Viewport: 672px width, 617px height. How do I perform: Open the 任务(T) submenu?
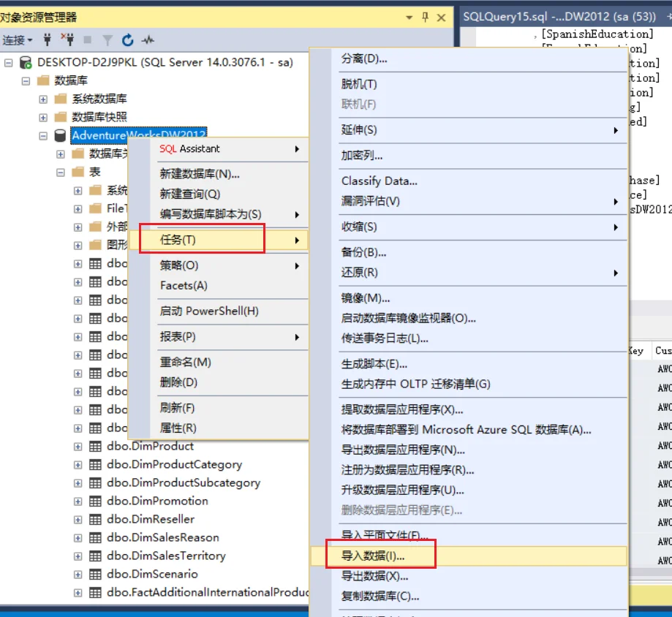click(219, 240)
